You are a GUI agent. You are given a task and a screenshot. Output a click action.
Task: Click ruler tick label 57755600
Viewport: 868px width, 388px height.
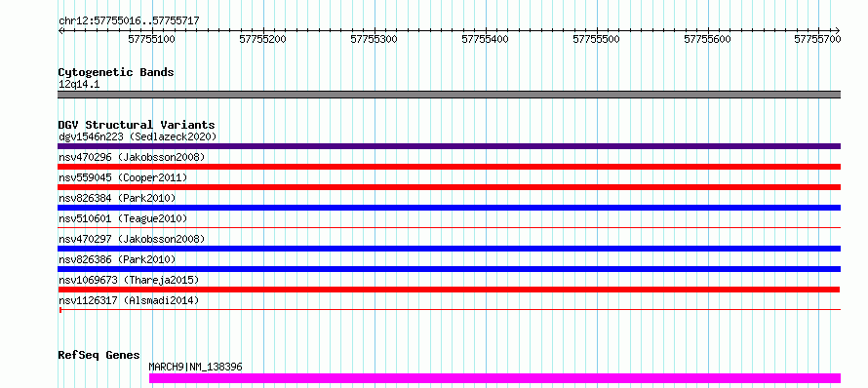point(708,39)
